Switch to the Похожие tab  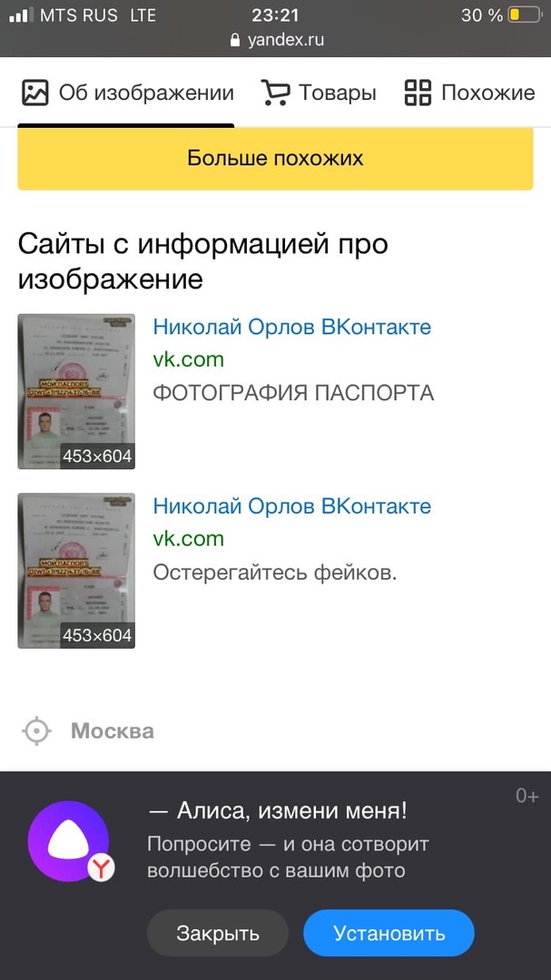469,93
